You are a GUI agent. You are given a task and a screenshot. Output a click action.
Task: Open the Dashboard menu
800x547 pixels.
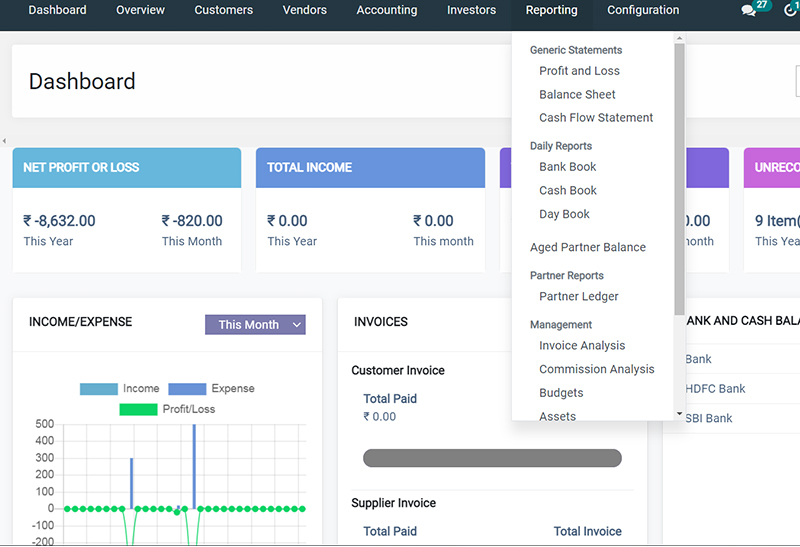click(x=57, y=10)
